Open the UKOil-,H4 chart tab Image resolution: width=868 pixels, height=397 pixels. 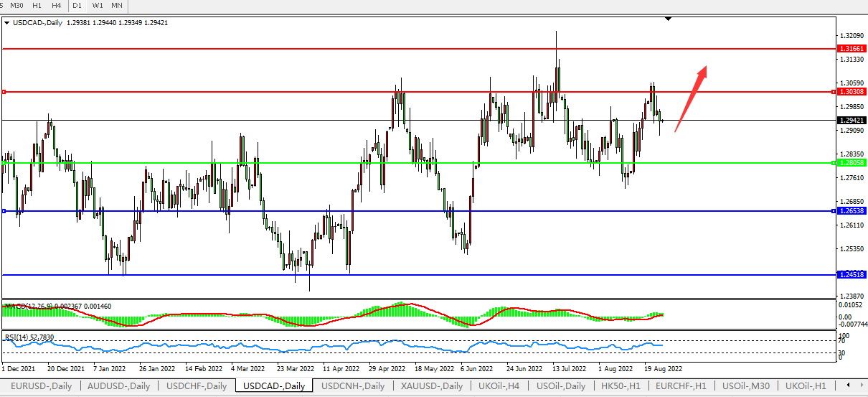click(x=499, y=386)
